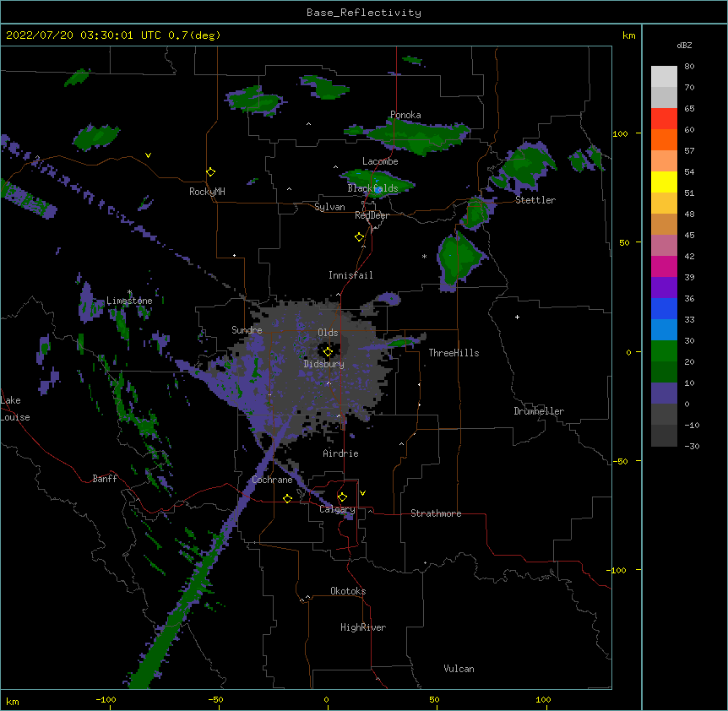Click the yellow marker south of RedDeer

coord(359,237)
